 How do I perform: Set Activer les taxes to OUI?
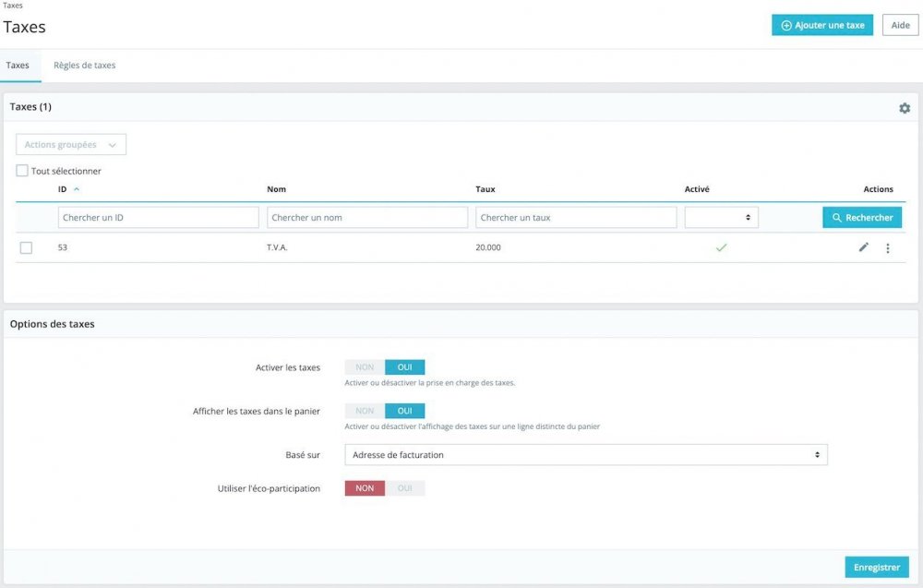(404, 367)
